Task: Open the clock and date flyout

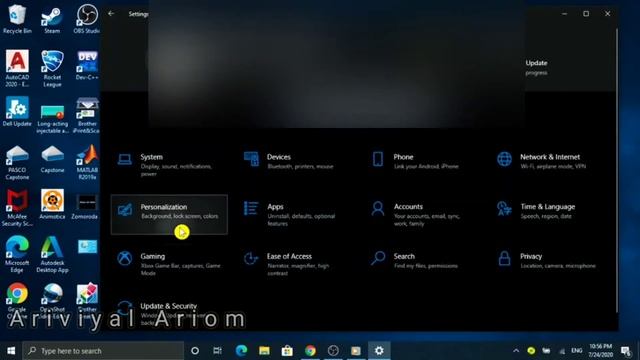Action: [x=601, y=351]
